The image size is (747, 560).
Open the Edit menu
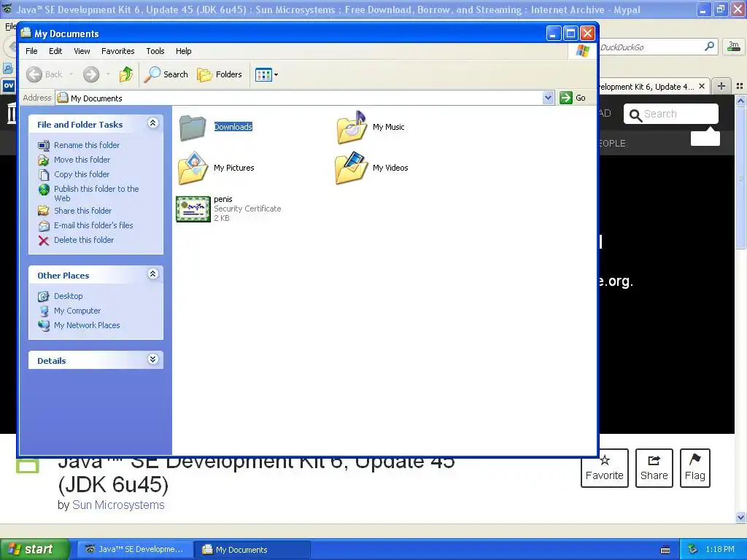pyautogui.click(x=55, y=51)
